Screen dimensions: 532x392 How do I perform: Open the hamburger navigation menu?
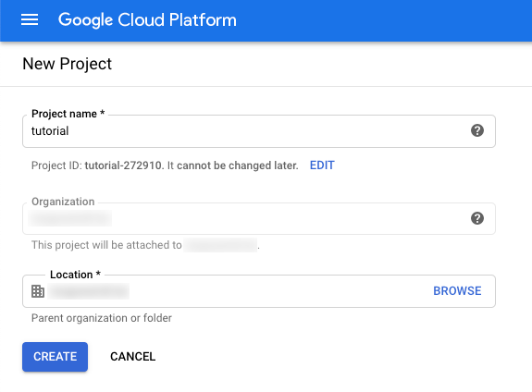30,19
